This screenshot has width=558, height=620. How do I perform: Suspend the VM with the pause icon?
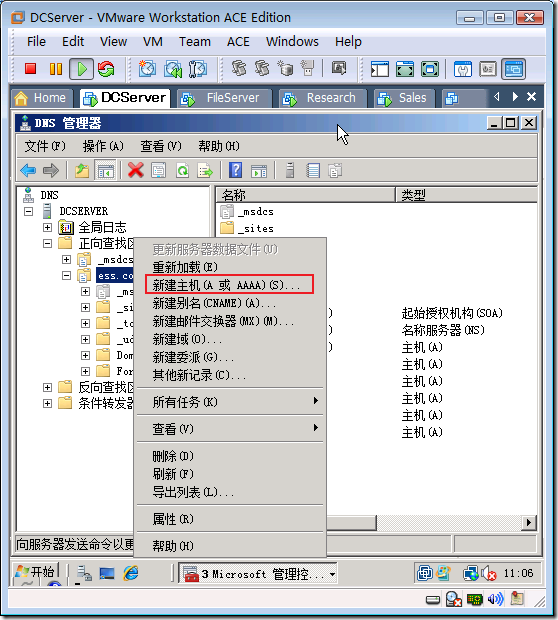coord(56,69)
